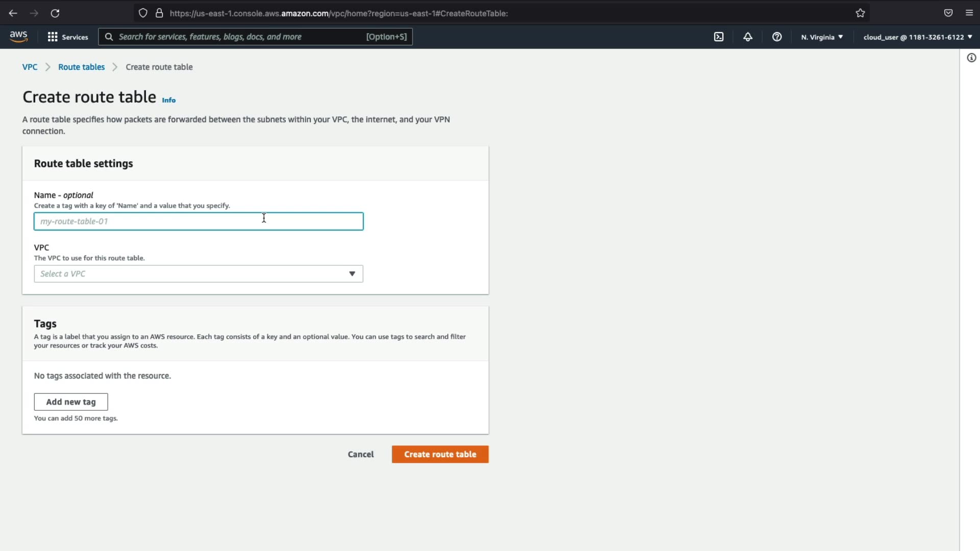Bookmark this page with the star icon
Viewport: 980px width, 551px height.
(861, 13)
